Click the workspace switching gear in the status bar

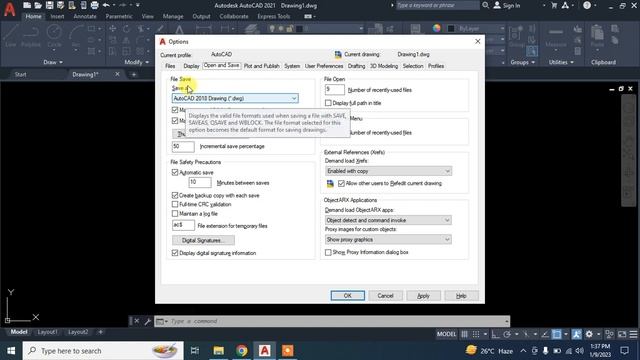tap(589, 334)
